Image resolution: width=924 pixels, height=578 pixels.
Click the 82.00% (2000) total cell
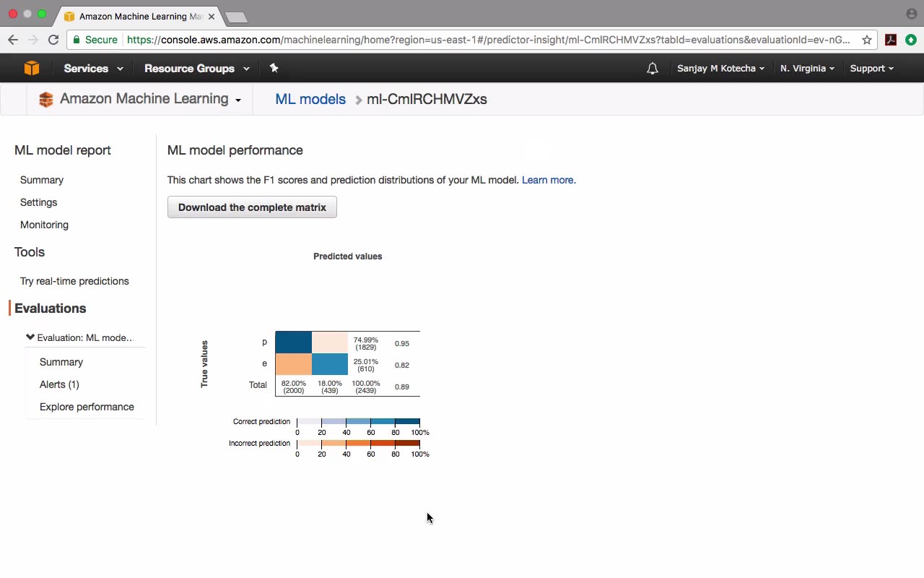[x=293, y=387]
